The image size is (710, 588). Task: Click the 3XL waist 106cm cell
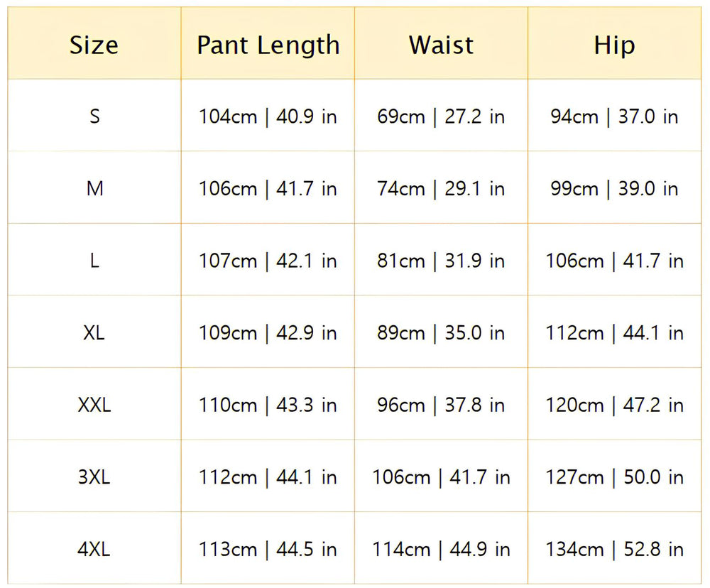tap(441, 477)
